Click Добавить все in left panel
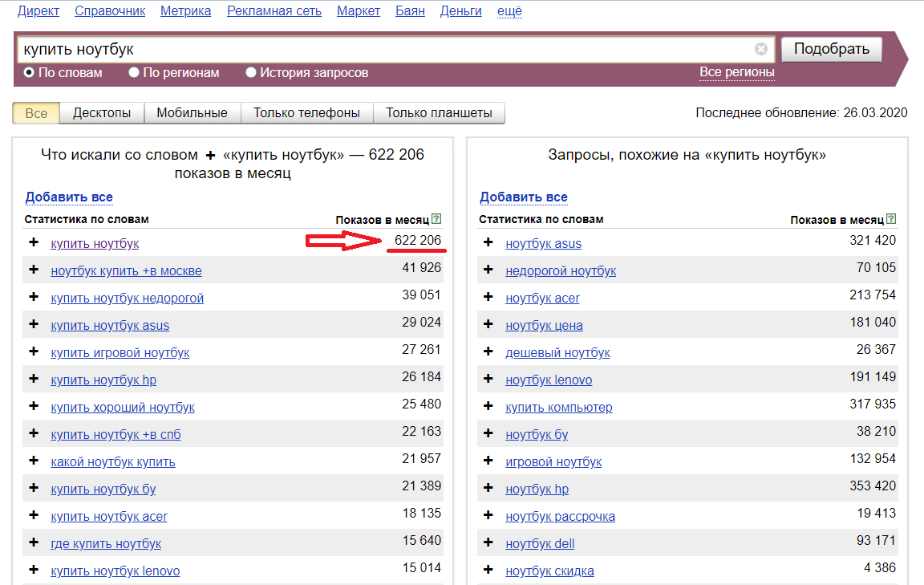The height and width of the screenshot is (585, 924). click(69, 197)
